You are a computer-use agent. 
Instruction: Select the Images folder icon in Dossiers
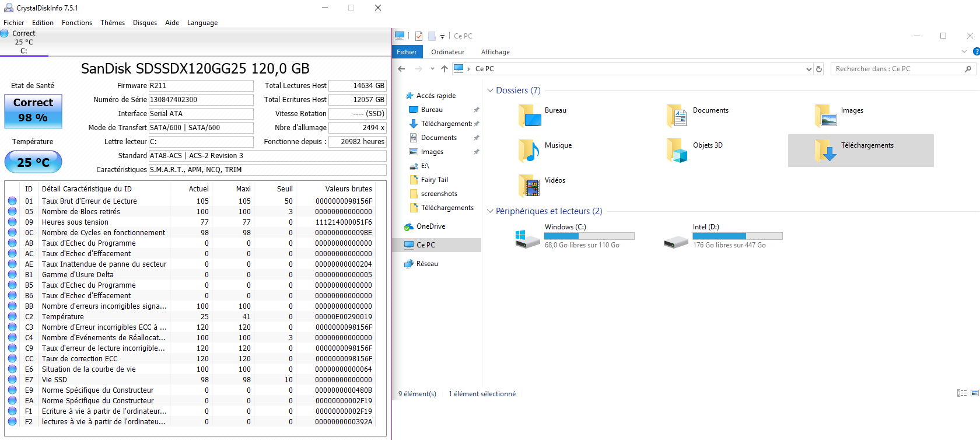click(826, 116)
